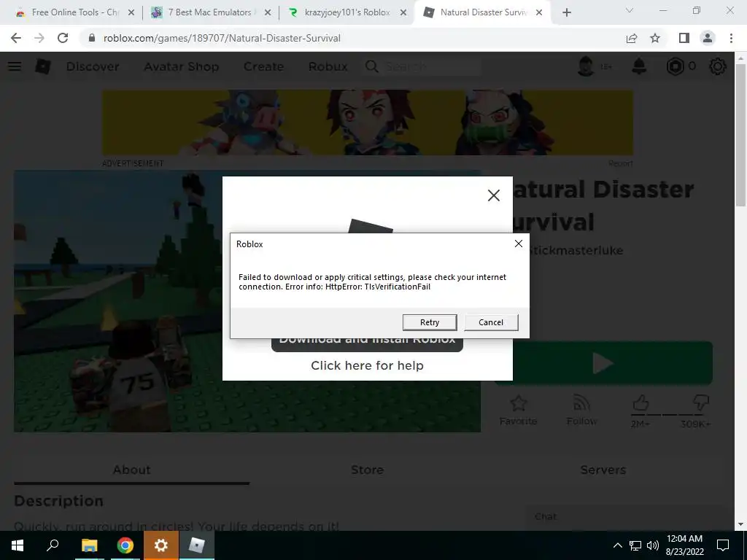
Task: Open File Explorer from taskbar
Action: (x=89, y=545)
